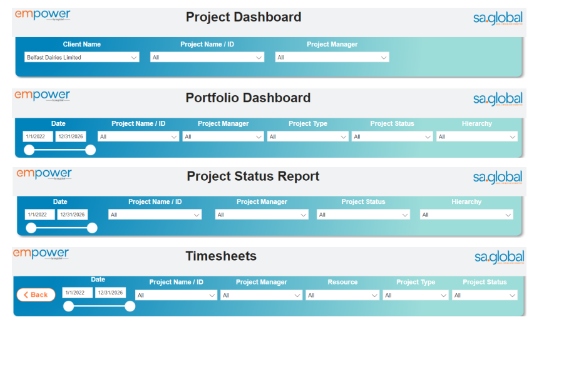Viewport: 588px width, 365px height.
Task: Click the empower logo beside Project Dashboard
Action: [42, 15]
